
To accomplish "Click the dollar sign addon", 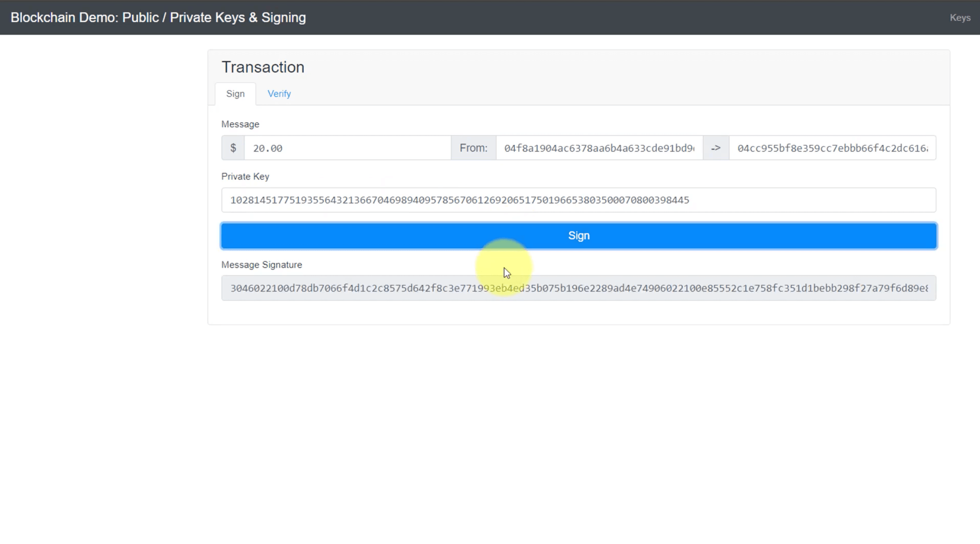I will click(x=233, y=148).
